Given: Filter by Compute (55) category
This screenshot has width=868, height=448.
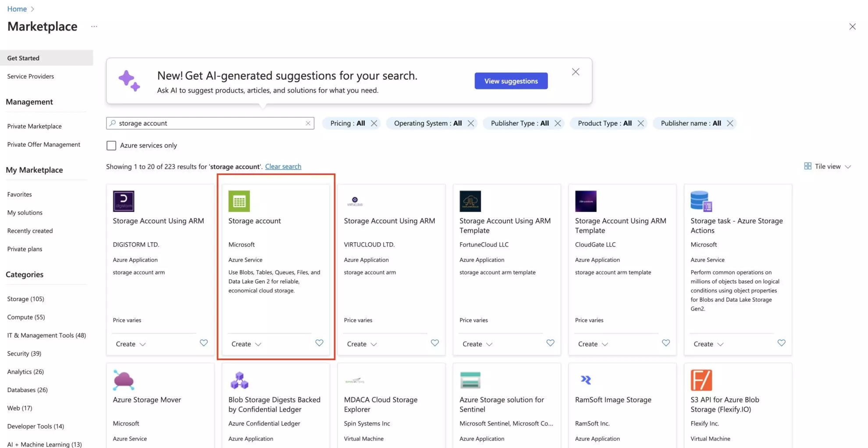Looking at the screenshot, I should 26,317.
